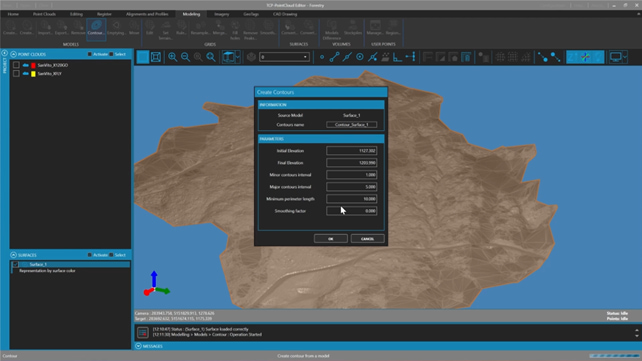The height and width of the screenshot is (361, 642).
Task: Click the Major contours interval field
Action: click(x=351, y=187)
